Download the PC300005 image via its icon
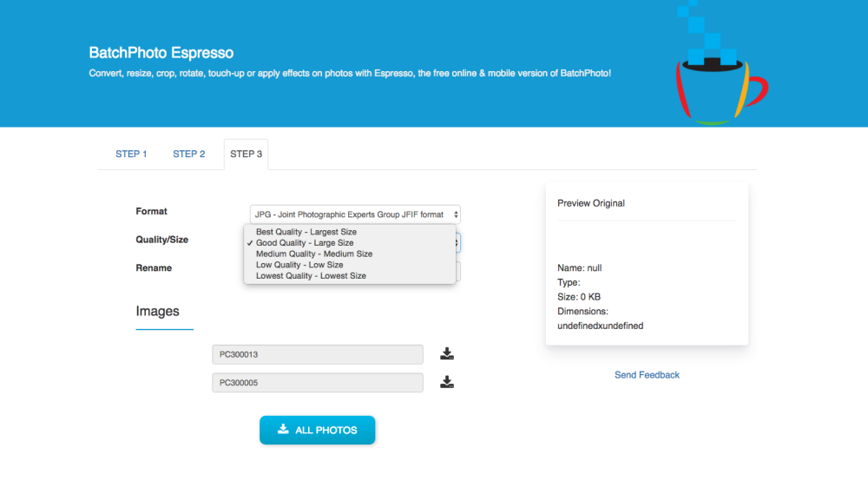Image resolution: width=868 pixels, height=481 pixels. (447, 382)
